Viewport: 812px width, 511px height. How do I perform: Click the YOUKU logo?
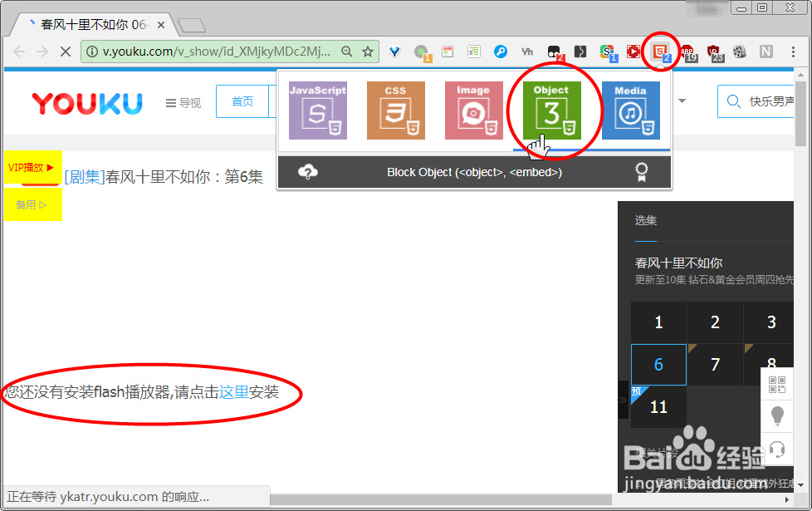87,103
